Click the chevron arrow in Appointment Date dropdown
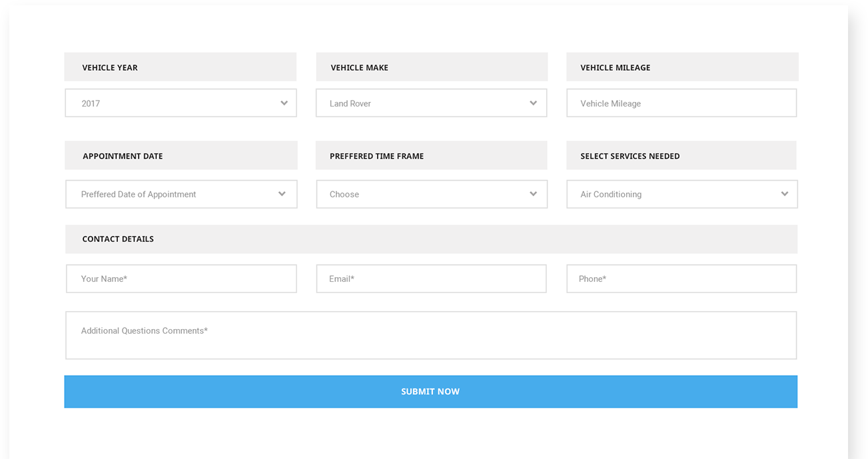This screenshot has height=459, width=868. pyautogui.click(x=282, y=194)
